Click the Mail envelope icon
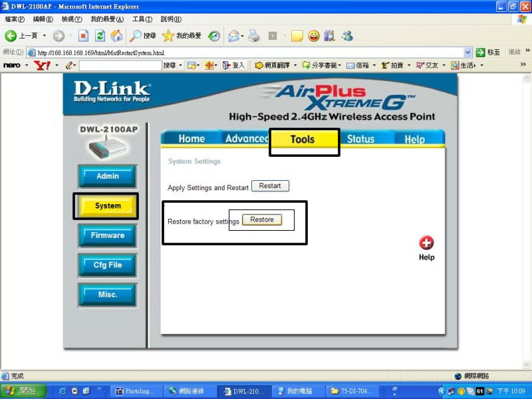 coord(233,36)
